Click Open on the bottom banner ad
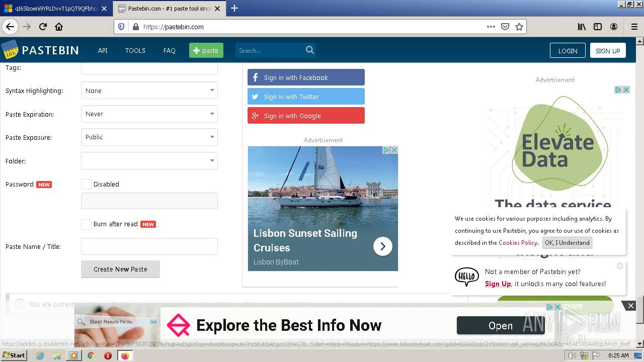Screen dimensions: 644x362 point(501,326)
